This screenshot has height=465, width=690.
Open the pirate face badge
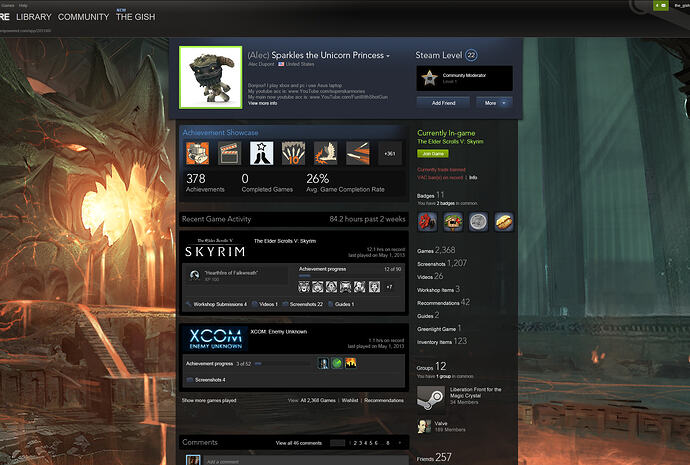453,221
